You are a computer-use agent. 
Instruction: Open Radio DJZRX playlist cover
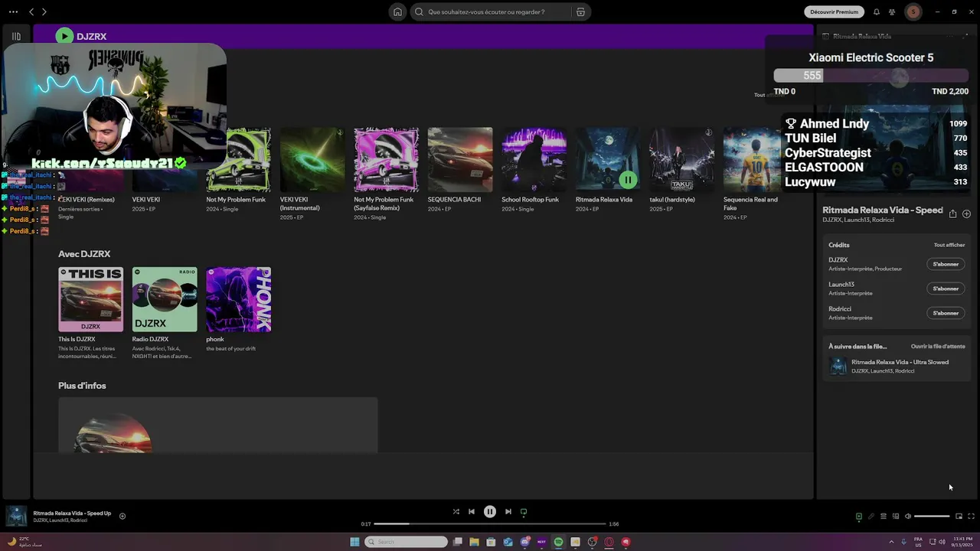[x=165, y=299]
